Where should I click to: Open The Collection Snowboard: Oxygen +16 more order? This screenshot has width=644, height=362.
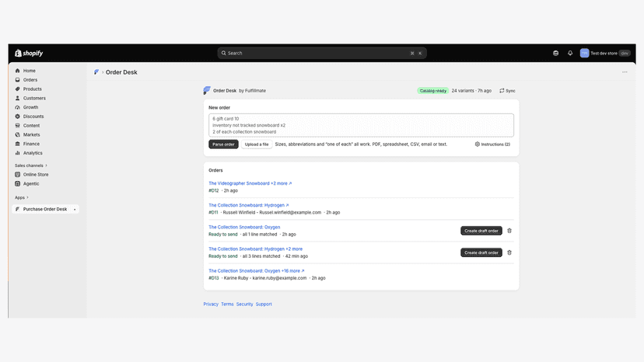click(x=257, y=271)
